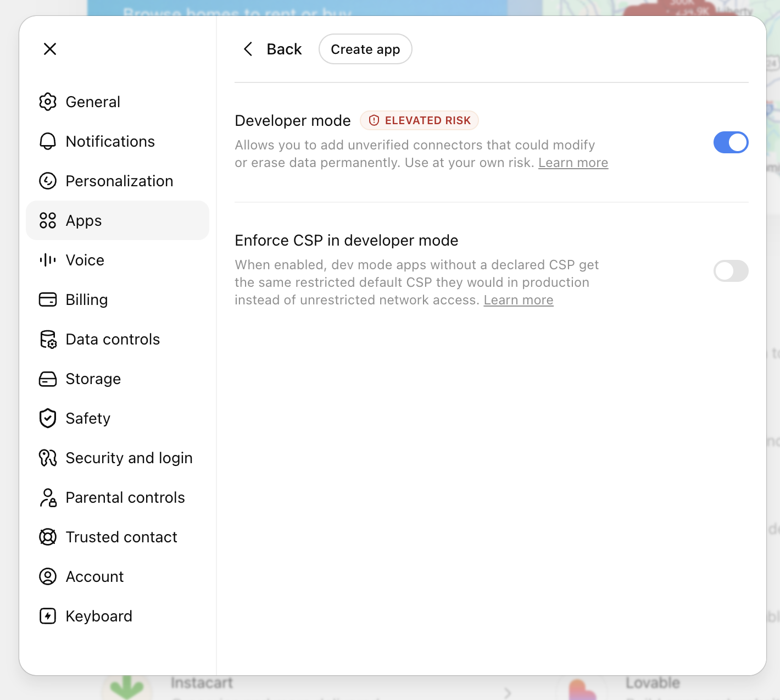Go to Storage settings

click(x=118, y=379)
